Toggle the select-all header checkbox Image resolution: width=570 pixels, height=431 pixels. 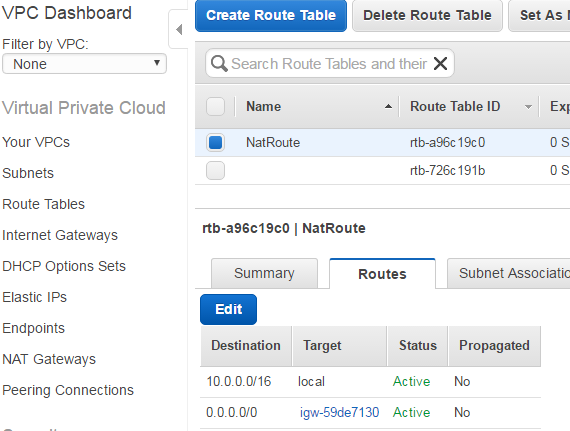(x=215, y=106)
